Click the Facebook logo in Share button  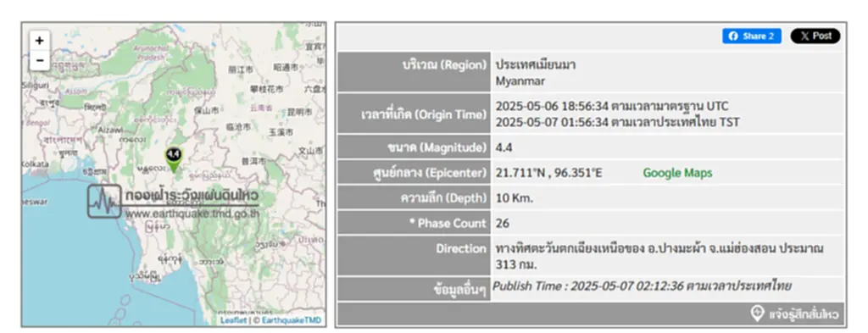click(x=733, y=36)
